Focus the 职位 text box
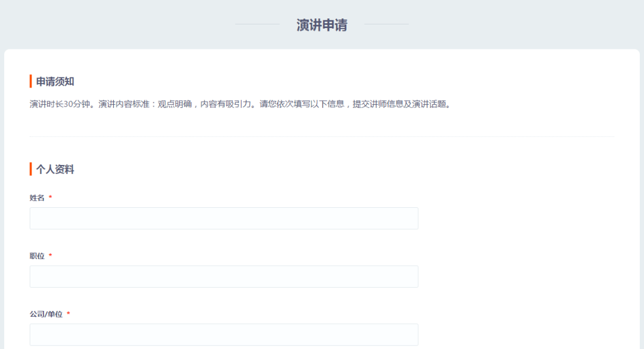 [224, 276]
